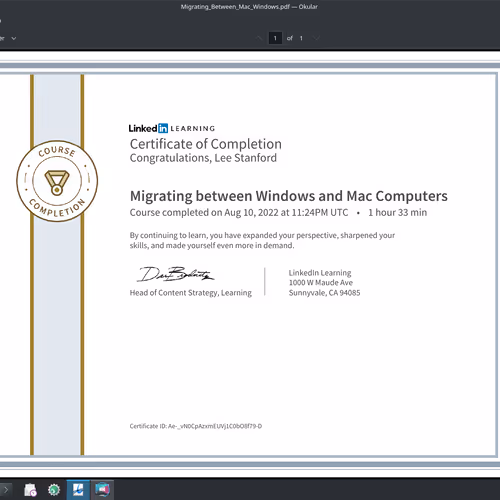The image size is (500, 500).
Task: Click 'Congratulations, Lee Stanford' text
Action: 203,158
